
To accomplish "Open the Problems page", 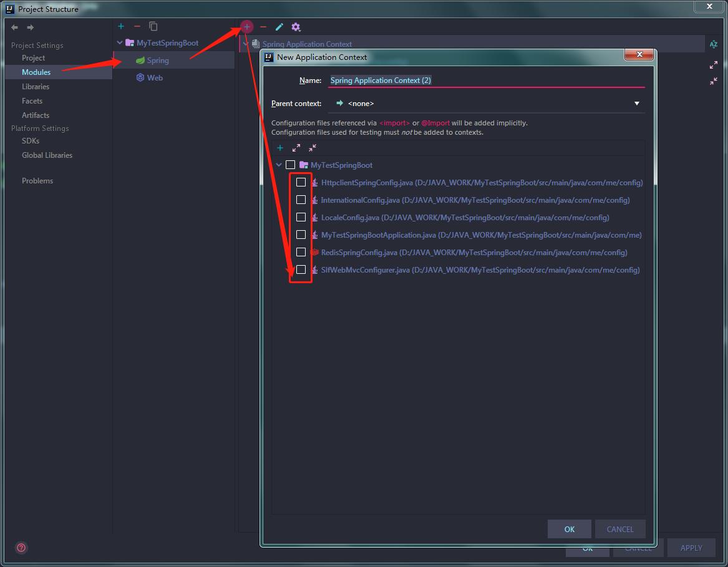I will point(37,181).
